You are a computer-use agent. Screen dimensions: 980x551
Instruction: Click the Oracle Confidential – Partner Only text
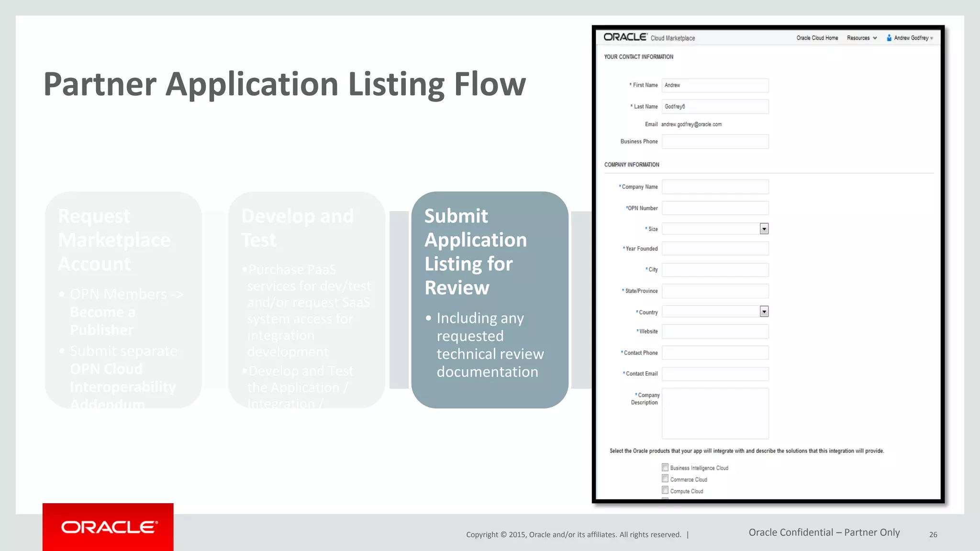824,532
